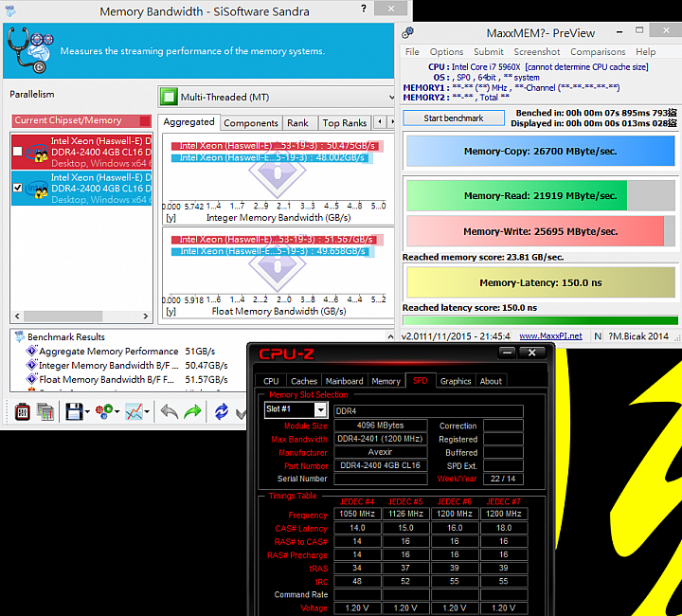This screenshot has width=682, height=616.
Task: Check the red Intel Xeon entry checkbox
Action: (17, 152)
